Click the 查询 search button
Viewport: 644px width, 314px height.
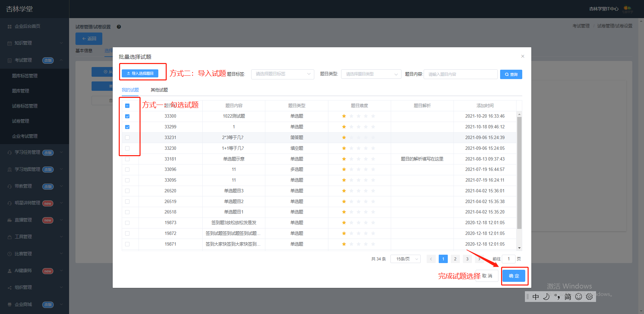coord(511,74)
